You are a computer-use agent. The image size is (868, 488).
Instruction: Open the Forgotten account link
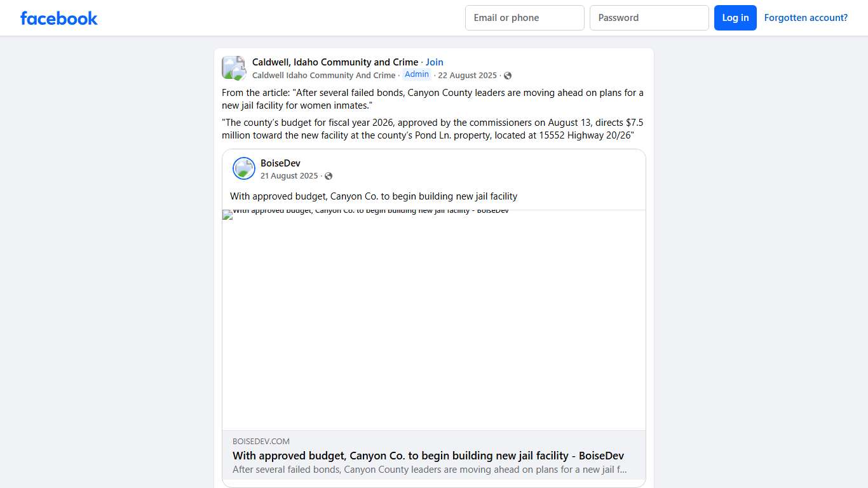tap(805, 17)
